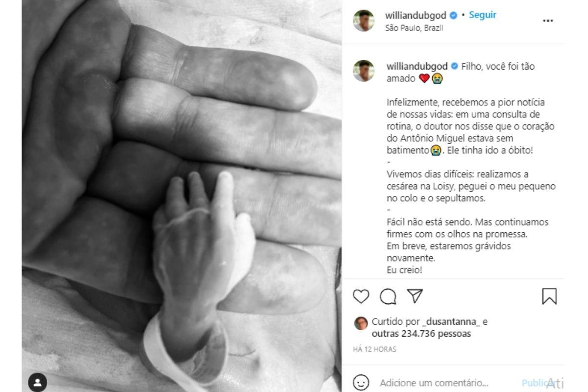
Task: Click williandubgod username in caption
Action: (x=417, y=66)
